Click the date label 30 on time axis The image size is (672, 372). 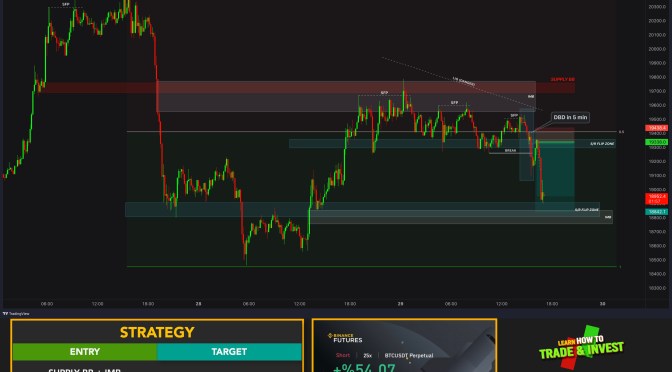[603, 304]
